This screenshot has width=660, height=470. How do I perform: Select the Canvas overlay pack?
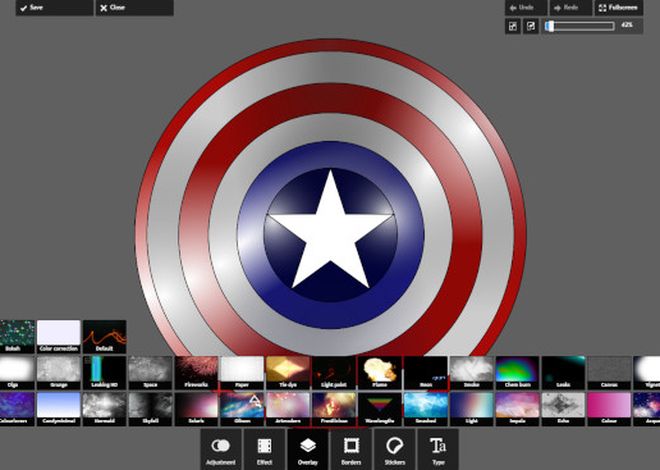pyautogui.click(x=609, y=372)
